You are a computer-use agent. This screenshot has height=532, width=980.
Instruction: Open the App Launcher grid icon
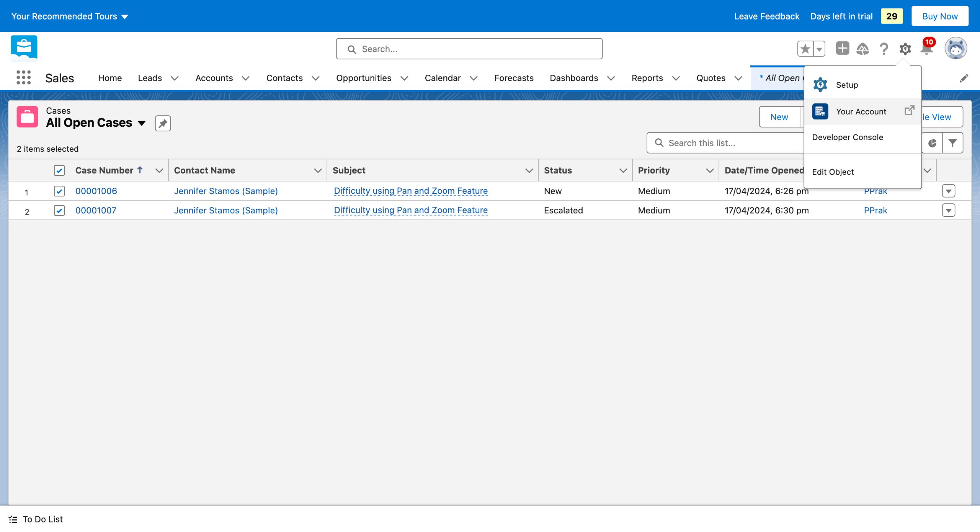(24, 78)
